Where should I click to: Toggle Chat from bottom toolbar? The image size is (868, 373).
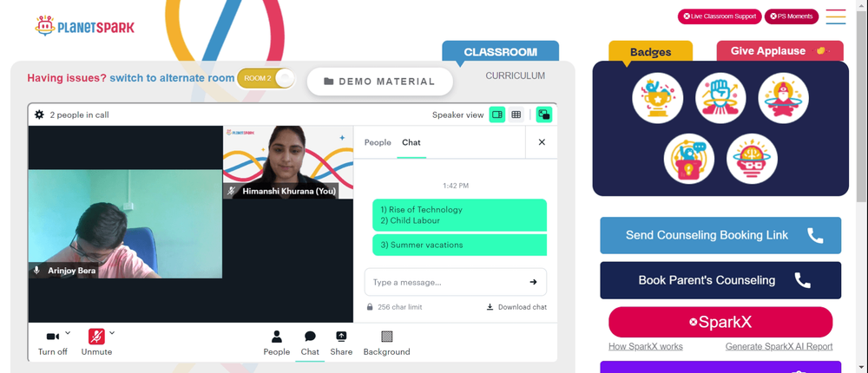click(310, 344)
